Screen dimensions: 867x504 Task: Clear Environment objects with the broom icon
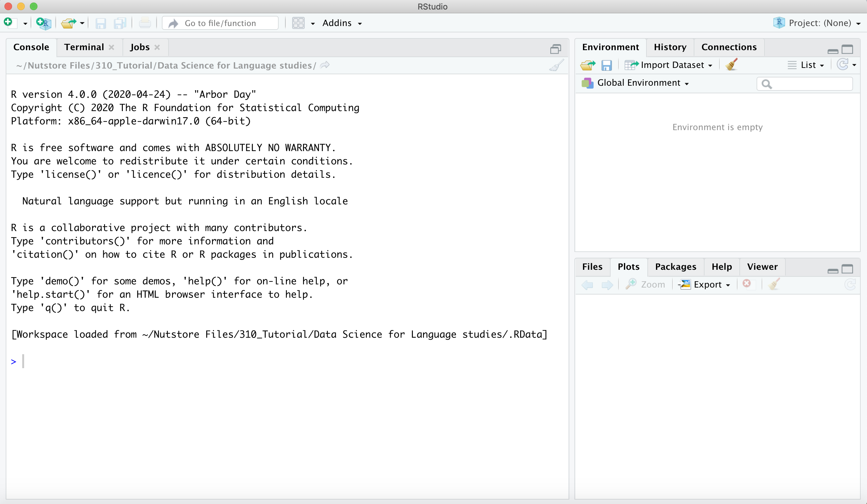pos(731,64)
